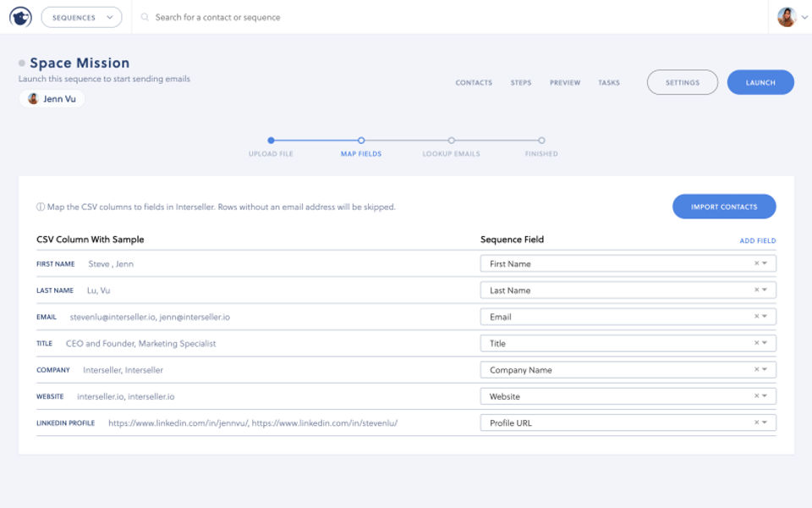Click the 'Lu, Vu' last name sample
The image size is (812, 508).
point(98,290)
